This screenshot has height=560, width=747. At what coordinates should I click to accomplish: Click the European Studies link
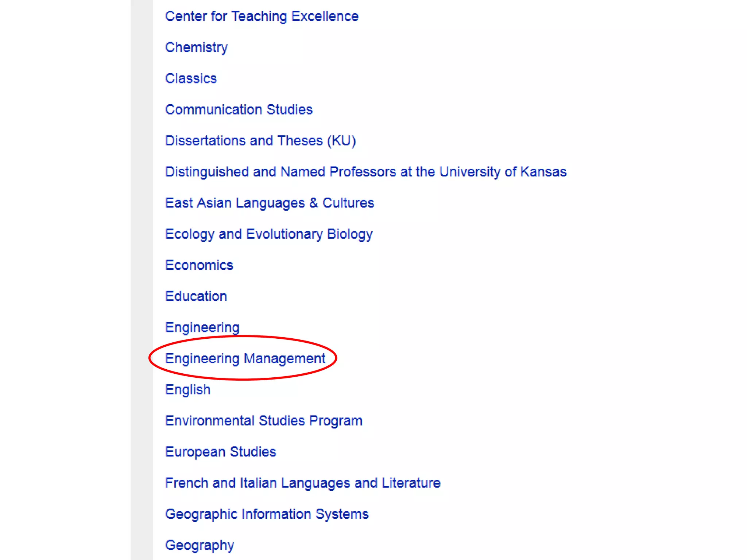(220, 452)
